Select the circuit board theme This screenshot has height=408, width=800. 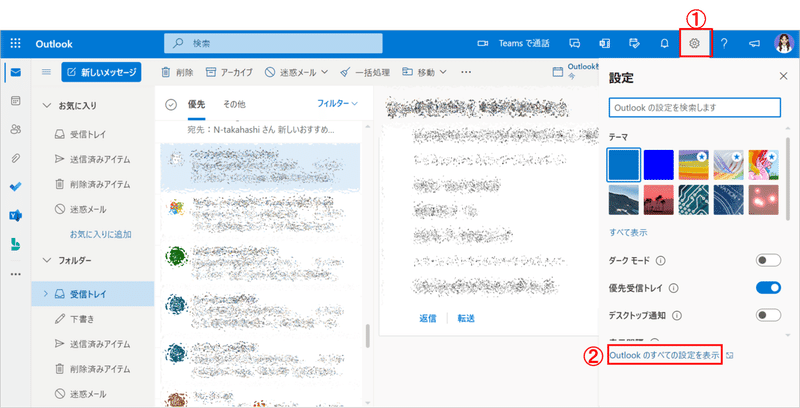694,200
